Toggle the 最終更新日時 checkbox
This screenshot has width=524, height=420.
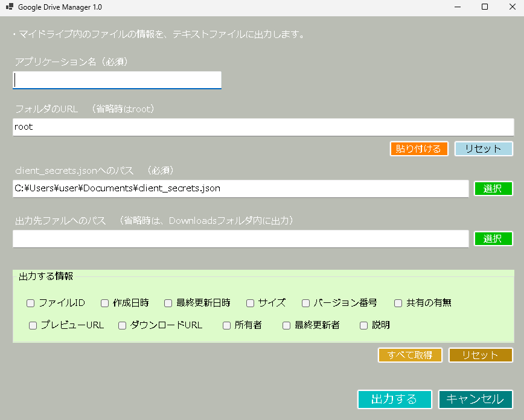[x=168, y=303]
